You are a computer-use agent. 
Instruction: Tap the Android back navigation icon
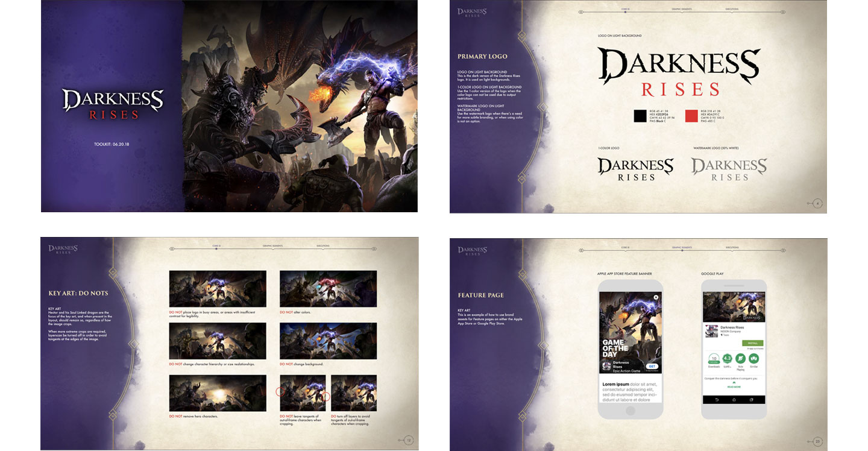click(x=716, y=400)
